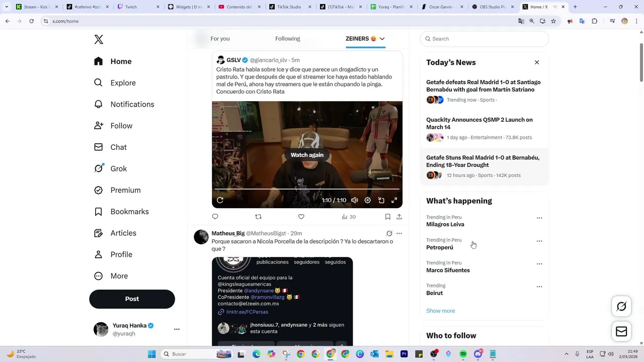The width and height of the screenshot is (644, 362).
Task: Open Spotify from the taskbar
Action: [x=463, y=354]
